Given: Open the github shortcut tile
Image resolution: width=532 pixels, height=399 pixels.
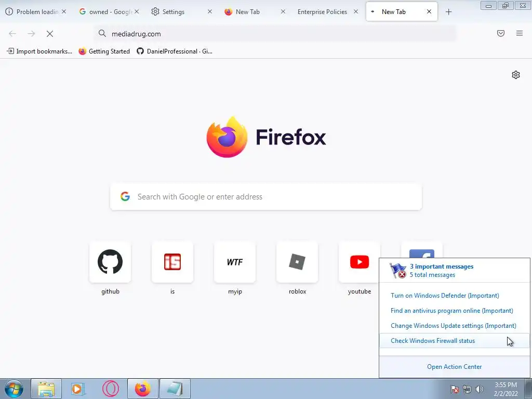Looking at the screenshot, I should tap(110, 262).
